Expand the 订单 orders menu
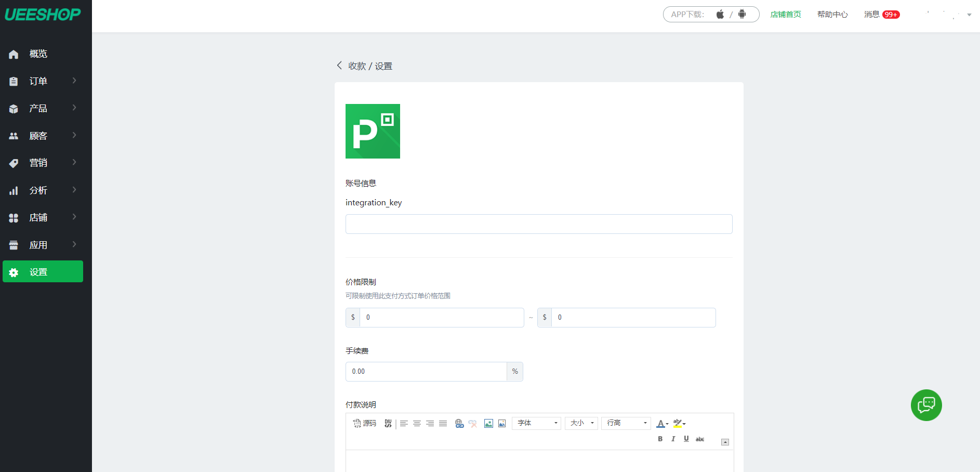The width and height of the screenshot is (980, 472). [x=43, y=81]
